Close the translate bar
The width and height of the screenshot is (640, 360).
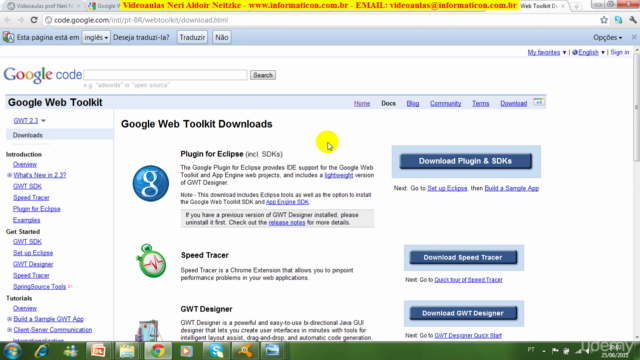pos(634,37)
